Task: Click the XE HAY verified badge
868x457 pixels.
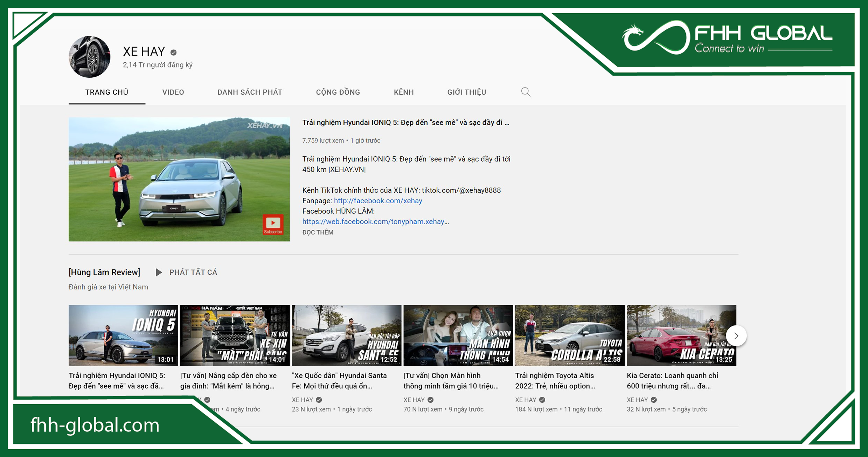Action: pos(173,52)
